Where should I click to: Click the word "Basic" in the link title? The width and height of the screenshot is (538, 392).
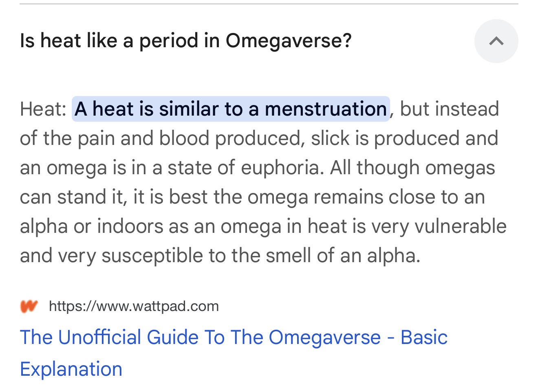point(424,337)
